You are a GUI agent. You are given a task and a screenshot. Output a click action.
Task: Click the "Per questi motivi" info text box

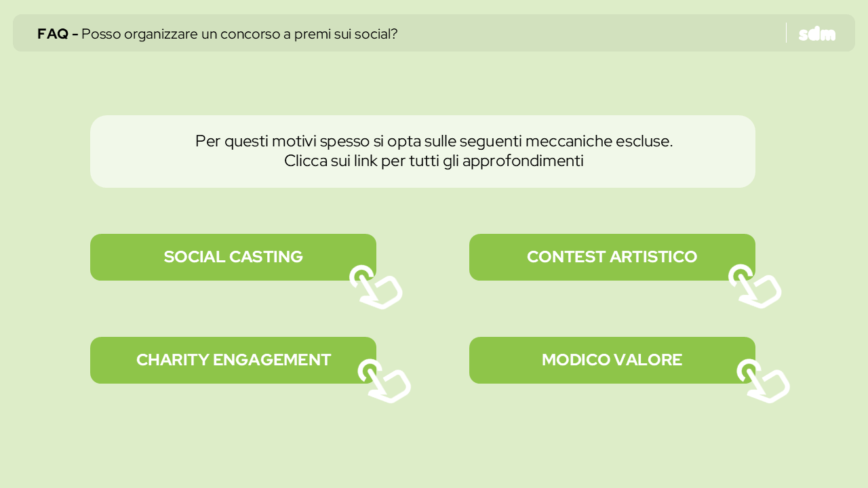point(422,151)
